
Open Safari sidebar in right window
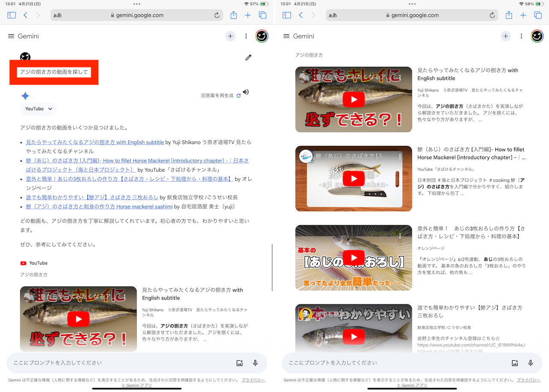point(287,15)
